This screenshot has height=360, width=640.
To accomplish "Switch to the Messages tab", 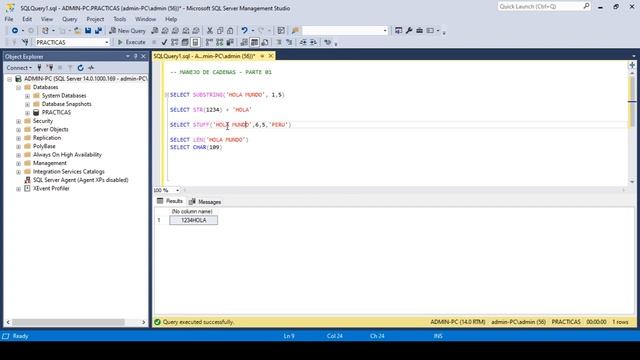I will click(205, 202).
